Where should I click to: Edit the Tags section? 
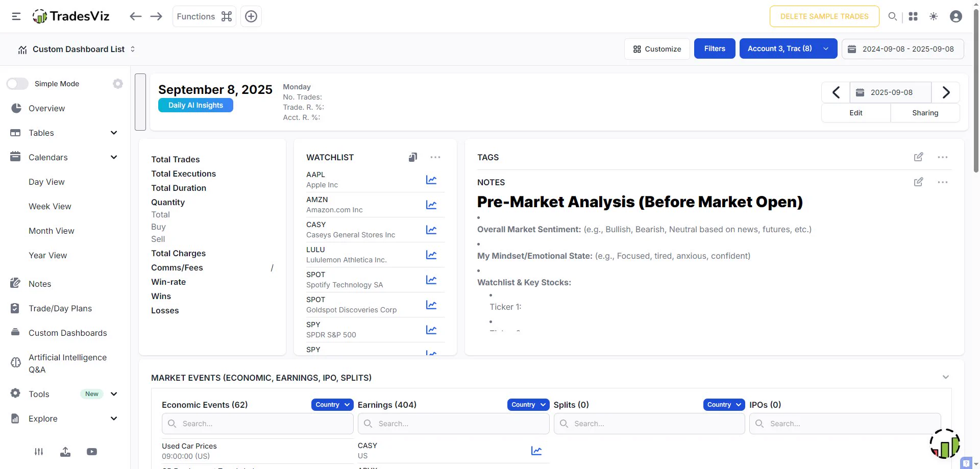tap(918, 157)
